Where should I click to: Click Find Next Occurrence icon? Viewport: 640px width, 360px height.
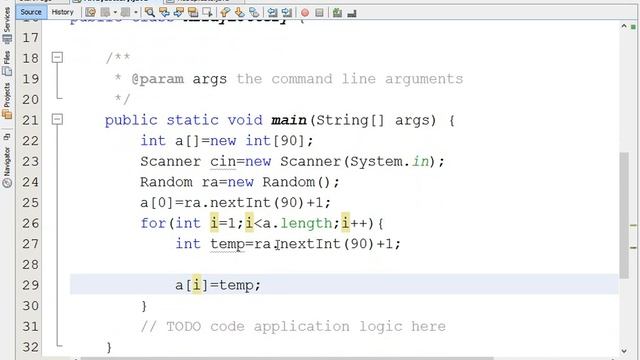[179, 13]
